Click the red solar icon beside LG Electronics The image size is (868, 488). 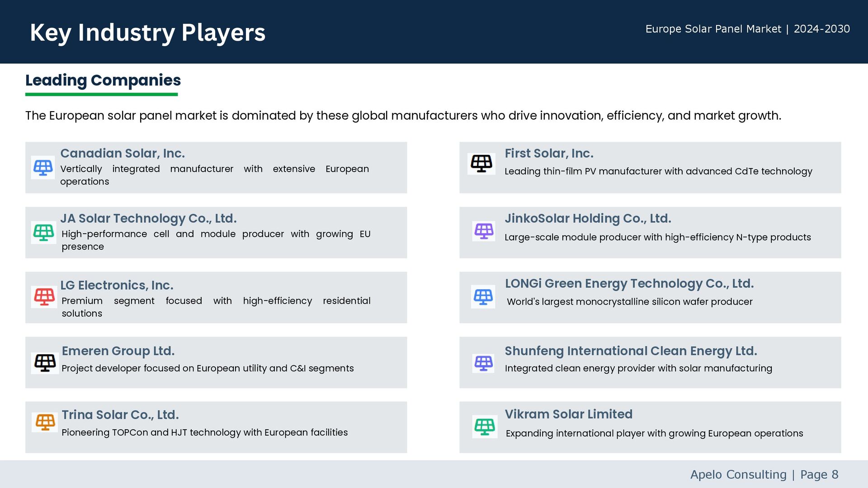(44, 297)
